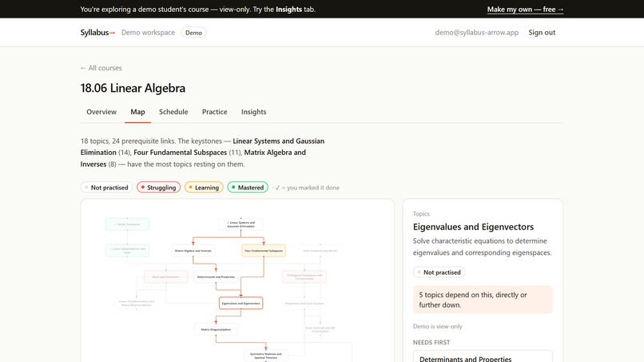Toggle the Struggling legend filter
Image resolution: width=644 pixels, height=362 pixels.
[158, 187]
